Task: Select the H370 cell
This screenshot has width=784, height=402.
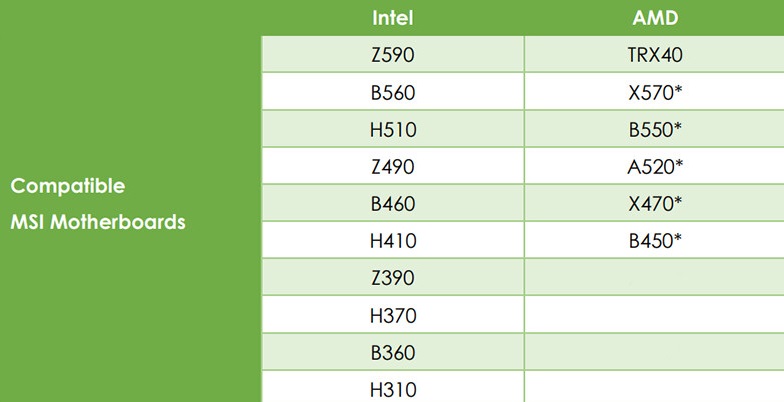Action: [x=393, y=315]
